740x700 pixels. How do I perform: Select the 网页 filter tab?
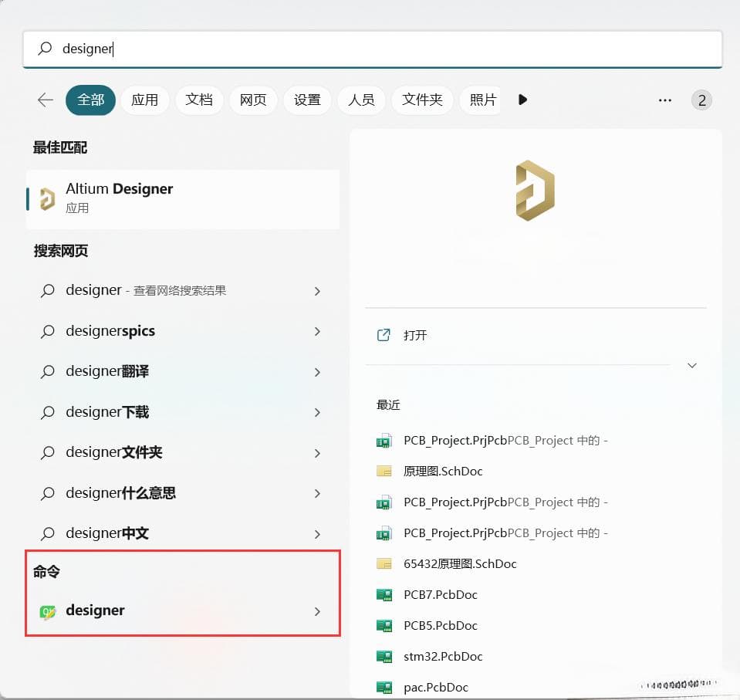coord(253,100)
